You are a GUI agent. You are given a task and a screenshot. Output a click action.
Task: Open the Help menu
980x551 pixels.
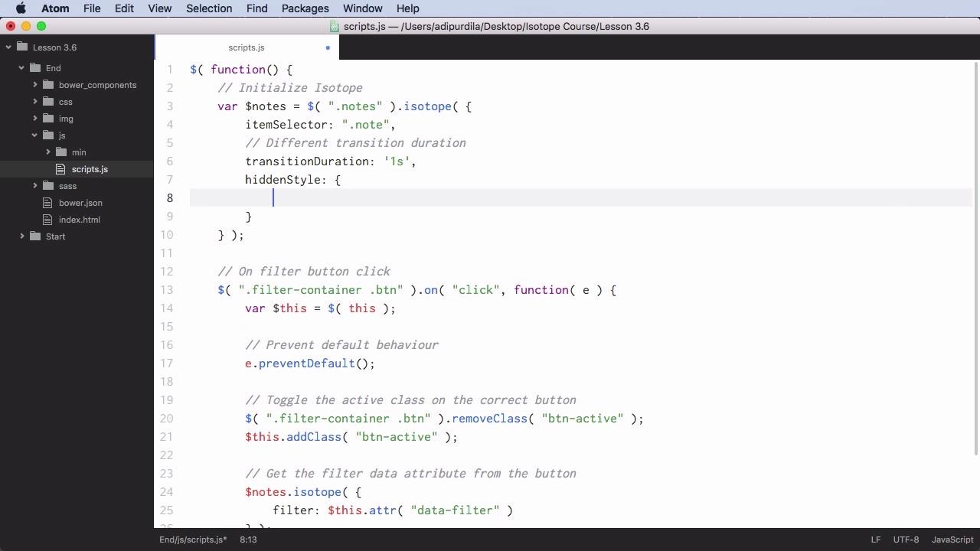tap(407, 8)
